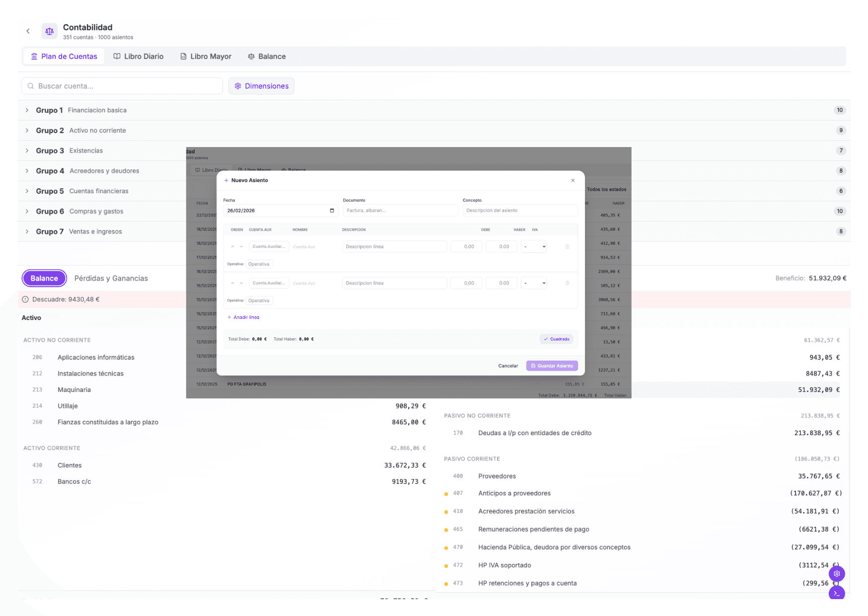
Task: Click the Buscar cuenta search field
Action: [x=122, y=86]
